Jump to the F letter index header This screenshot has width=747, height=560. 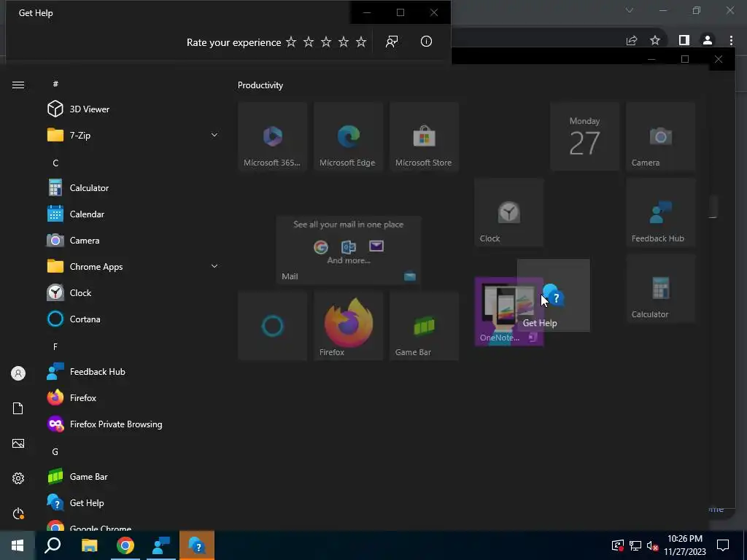click(55, 346)
